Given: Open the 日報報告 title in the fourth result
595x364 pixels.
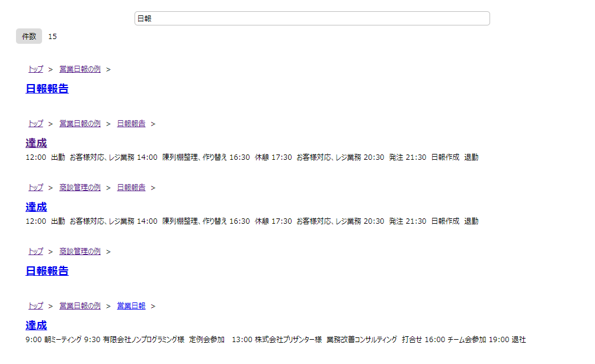Looking at the screenshot, I should point(47,271).
